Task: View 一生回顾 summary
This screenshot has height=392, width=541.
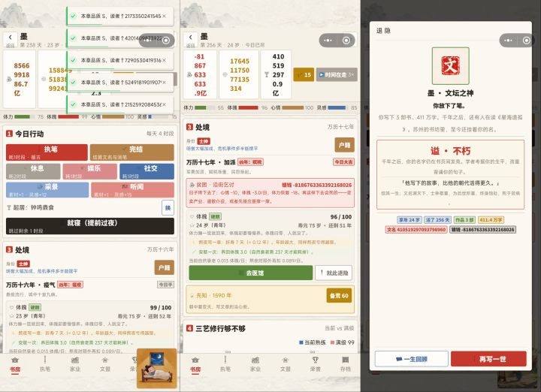Action: pyautogui.click(x=412, y=359)
